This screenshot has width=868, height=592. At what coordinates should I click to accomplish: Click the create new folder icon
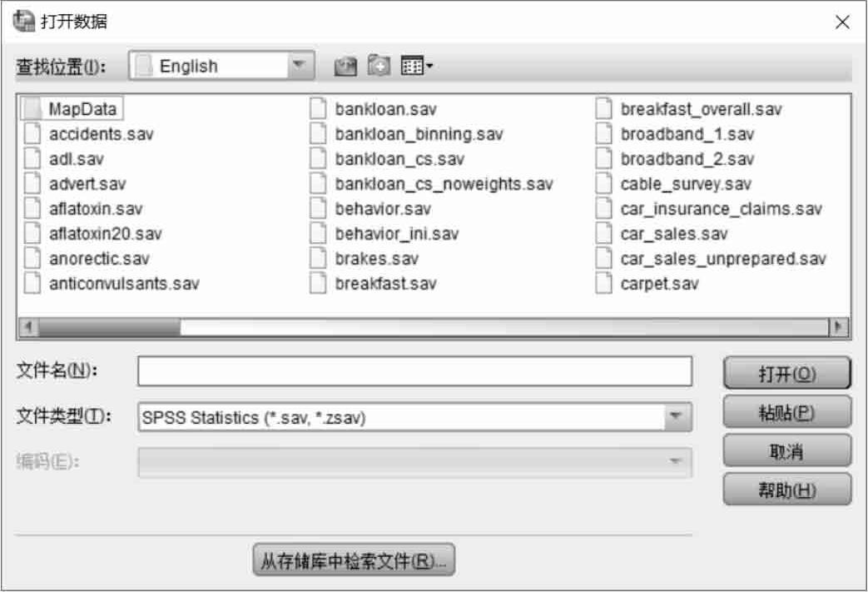(x=379, y=66)
